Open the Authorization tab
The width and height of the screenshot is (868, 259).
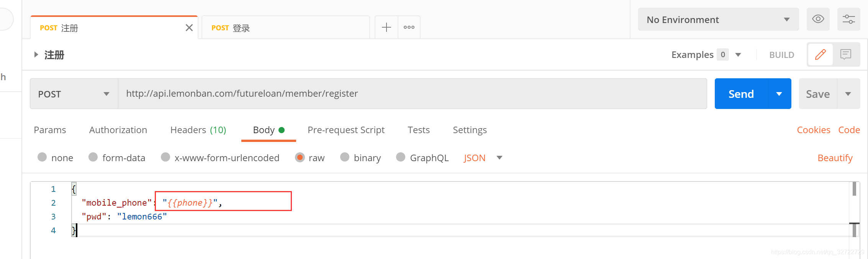118,130
